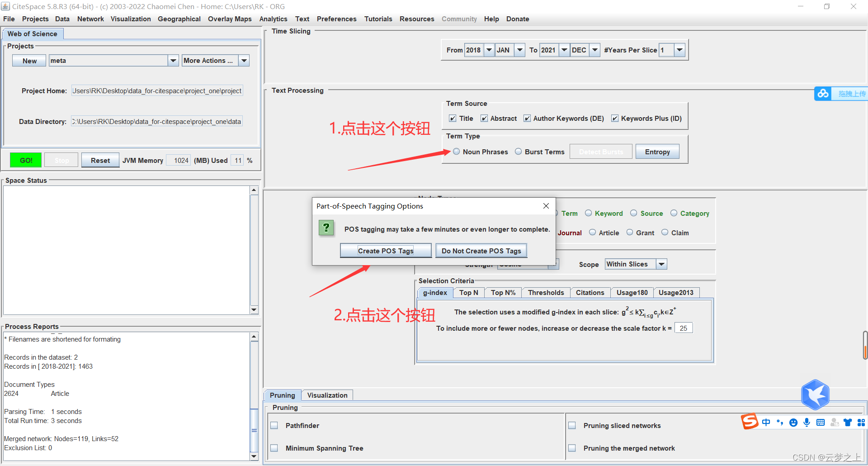Select the Noun Phrases radio button
The width and height of the screenshot is (868, 466).
click(457, 152)
